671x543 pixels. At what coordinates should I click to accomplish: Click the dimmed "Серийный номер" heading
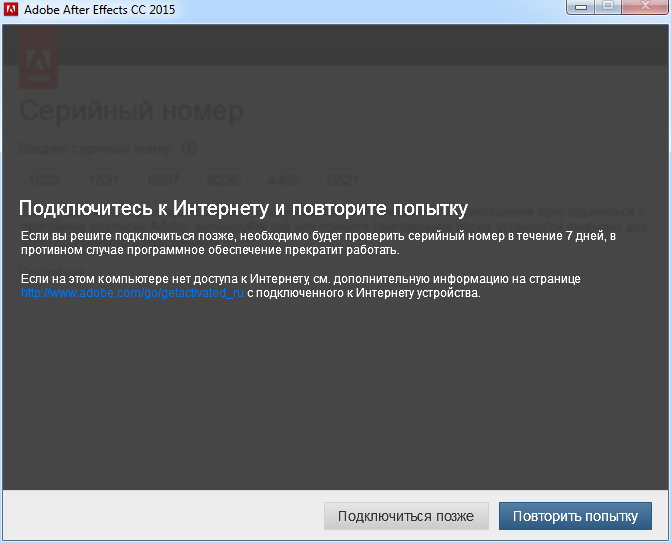pos(131,110)
